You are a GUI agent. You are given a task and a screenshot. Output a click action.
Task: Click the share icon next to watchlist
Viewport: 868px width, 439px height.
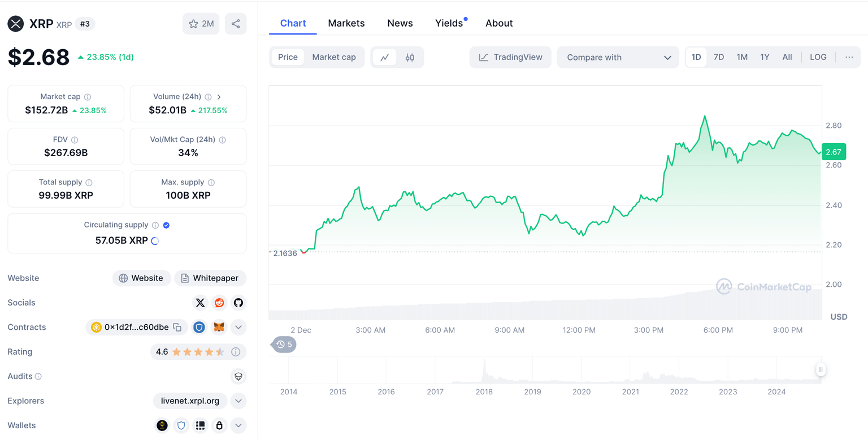click(x=236, y=24)
